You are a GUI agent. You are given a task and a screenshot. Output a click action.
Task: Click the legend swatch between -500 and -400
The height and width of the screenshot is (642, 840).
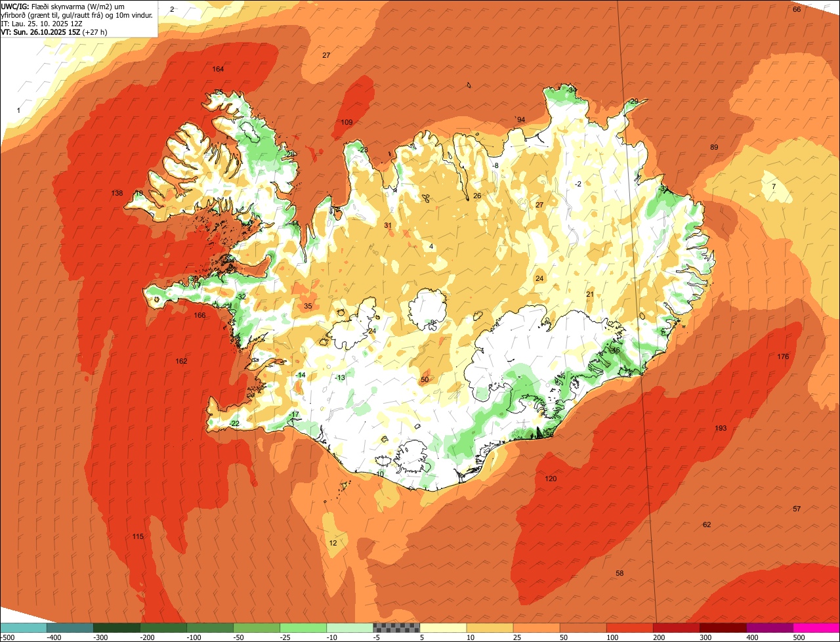coord(24,628)
